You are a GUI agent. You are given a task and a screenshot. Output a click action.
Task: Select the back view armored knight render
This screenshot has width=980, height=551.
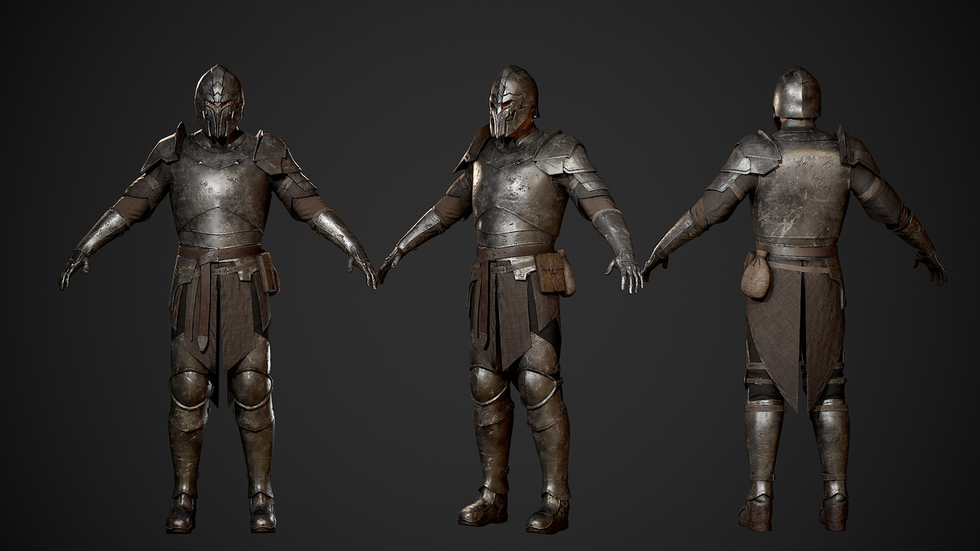(796, 298)
